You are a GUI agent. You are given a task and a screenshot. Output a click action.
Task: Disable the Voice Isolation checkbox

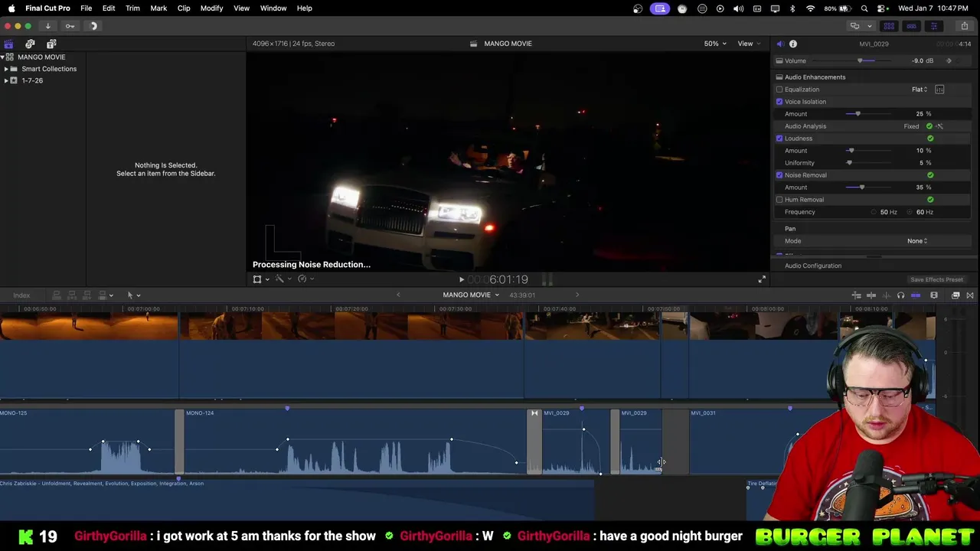pyautogui.click(x=779, y=102)
